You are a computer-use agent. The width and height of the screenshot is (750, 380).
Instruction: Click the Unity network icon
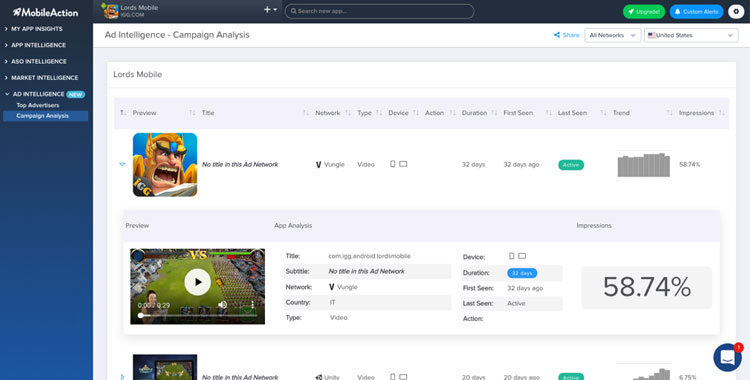point(319,377)
